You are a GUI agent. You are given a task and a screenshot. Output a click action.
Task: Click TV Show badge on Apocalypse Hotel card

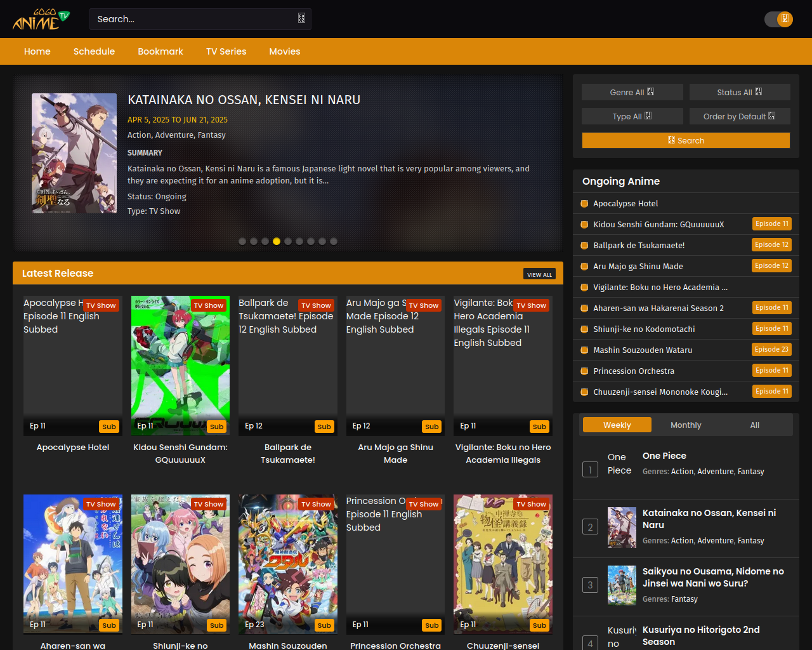(x=101, y=305)
